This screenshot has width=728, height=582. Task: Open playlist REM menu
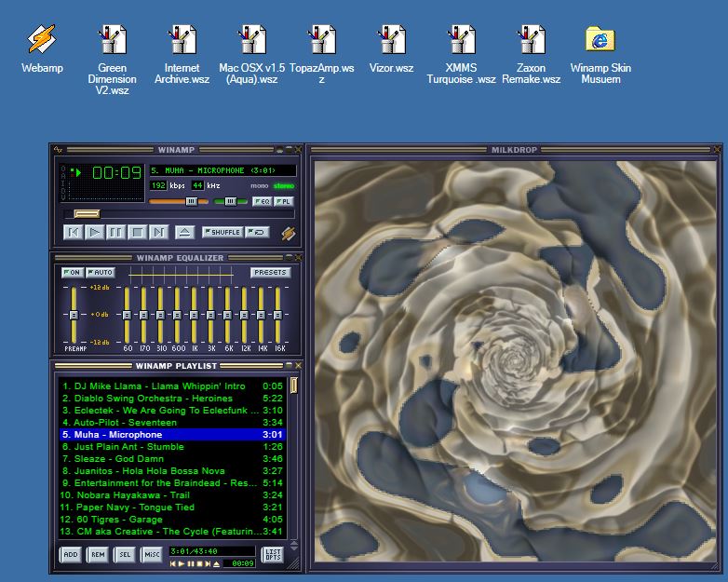(98, 555)
